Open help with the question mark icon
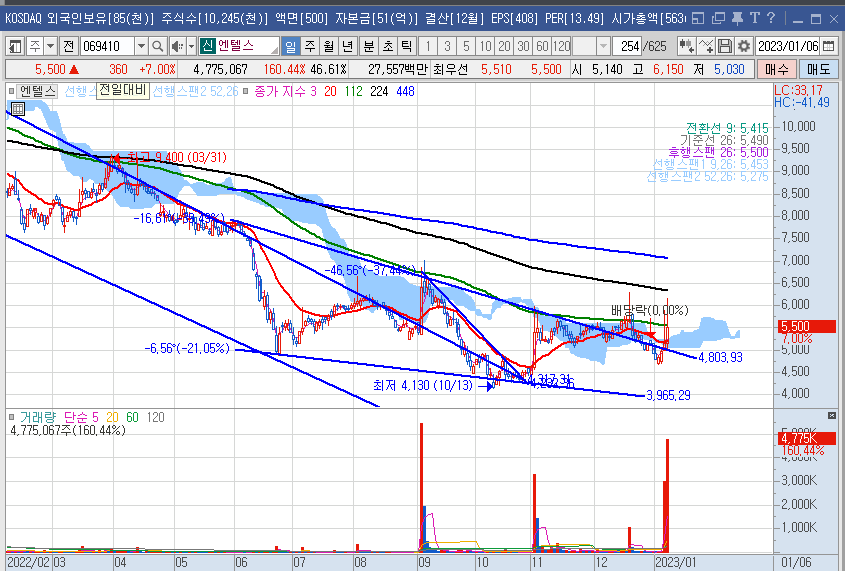Image resolution: width=845 pixels, height=571 pixels. coord(771,18)
